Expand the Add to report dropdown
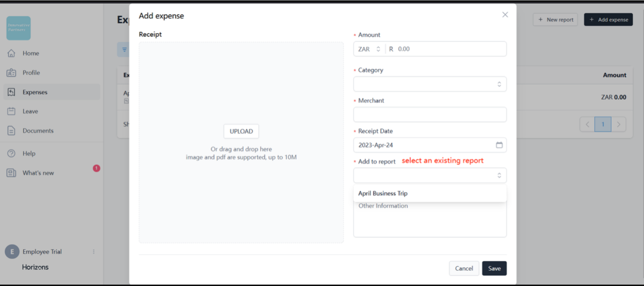This screenshot has width=644, height=286. pyautogui.click(x=430, y=175)
